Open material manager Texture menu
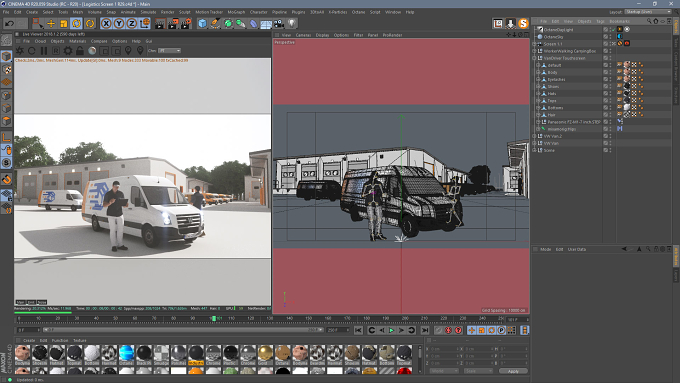The image size is (680, 383). point(80,340)
